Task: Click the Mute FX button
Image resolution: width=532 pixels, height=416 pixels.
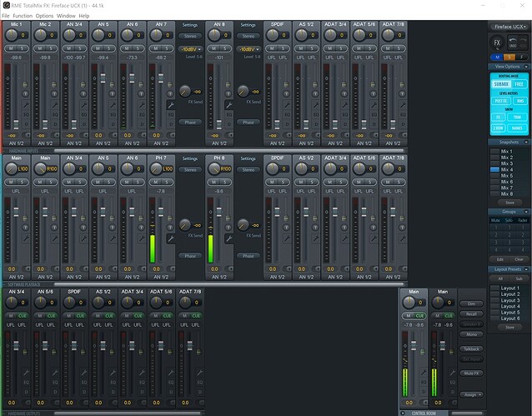Action: tap(471, 373)
